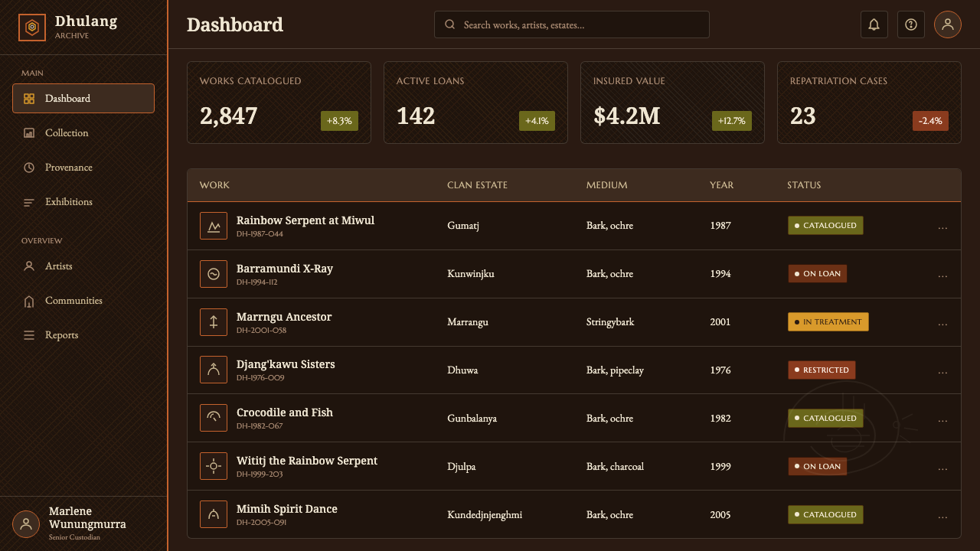Sort by Medium column header

click(606, 185)
